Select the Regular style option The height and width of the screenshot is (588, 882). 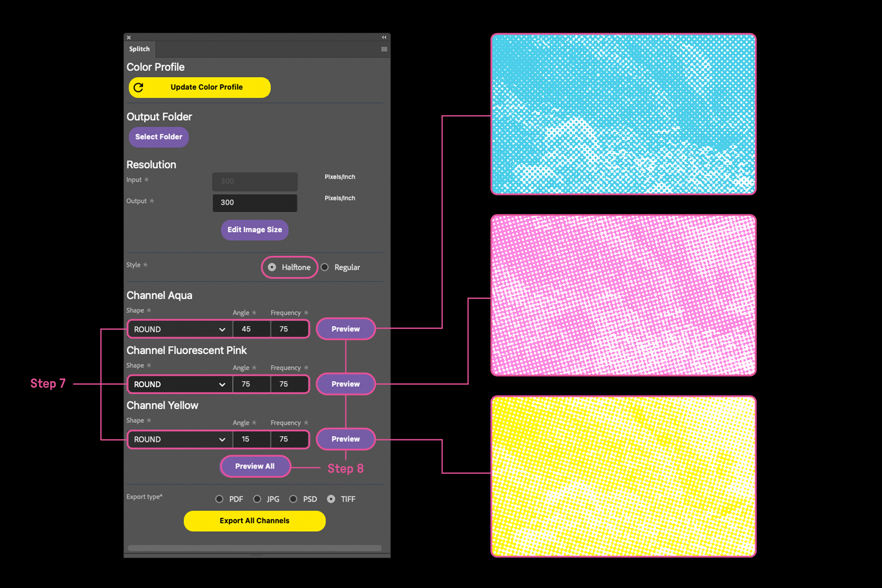pyautogui.click(x=325, y=267)
